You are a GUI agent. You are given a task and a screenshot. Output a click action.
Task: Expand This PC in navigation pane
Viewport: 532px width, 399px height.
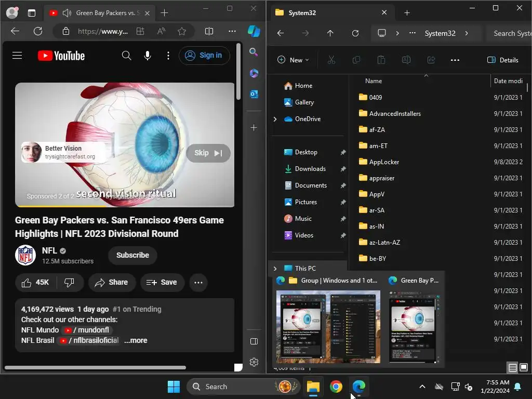click(275, 269)
